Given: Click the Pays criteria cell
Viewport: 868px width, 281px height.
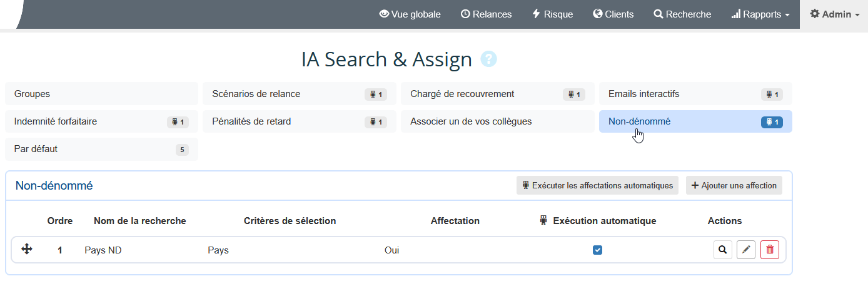Looking at the screenshot, I should (218, 250).
